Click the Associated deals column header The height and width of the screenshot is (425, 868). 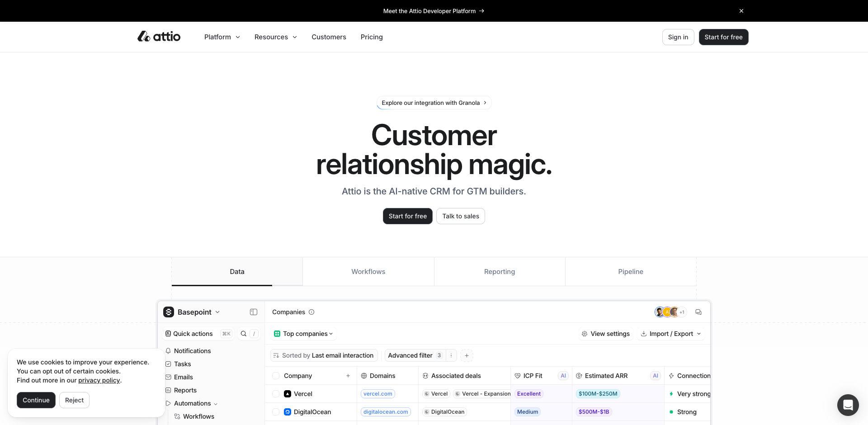pyautogui.click(x=465, y=376)
